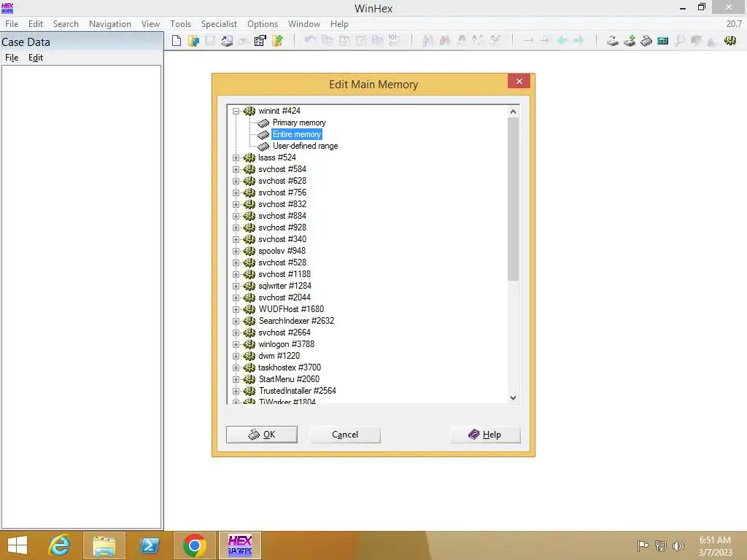Expand the svchost #584 tree node
The width and height of the screenshot is (747, 560).
[236, 169]
